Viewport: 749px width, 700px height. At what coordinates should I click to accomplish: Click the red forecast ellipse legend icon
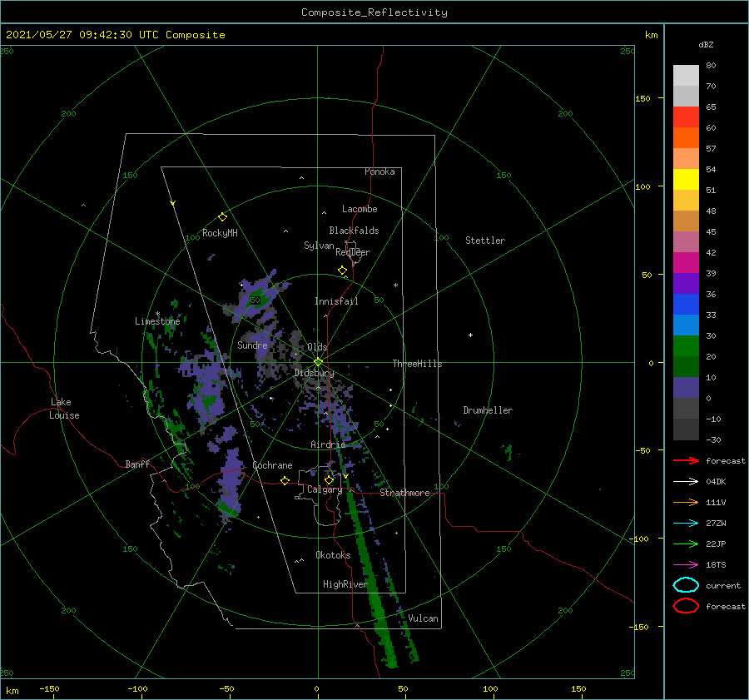tap(686, 606)
